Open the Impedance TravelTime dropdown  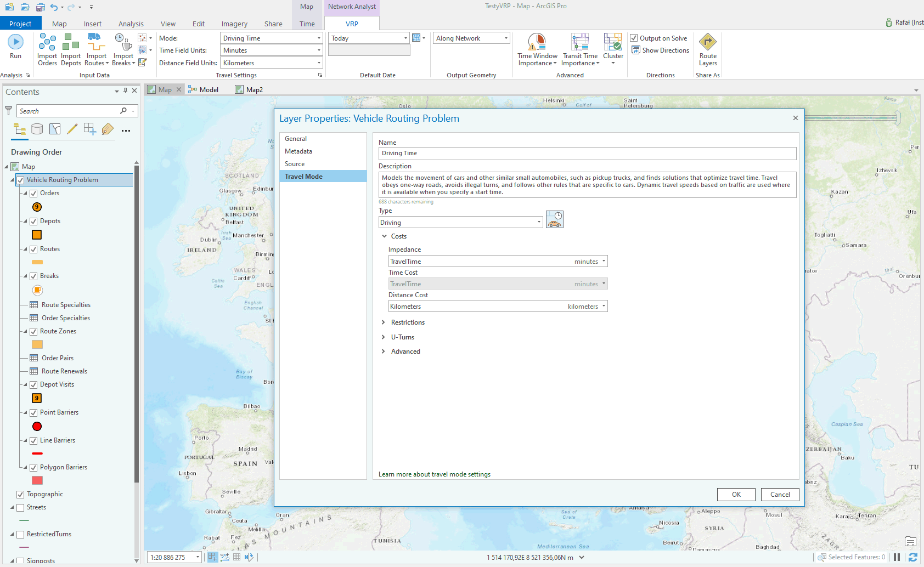point(498,262)
